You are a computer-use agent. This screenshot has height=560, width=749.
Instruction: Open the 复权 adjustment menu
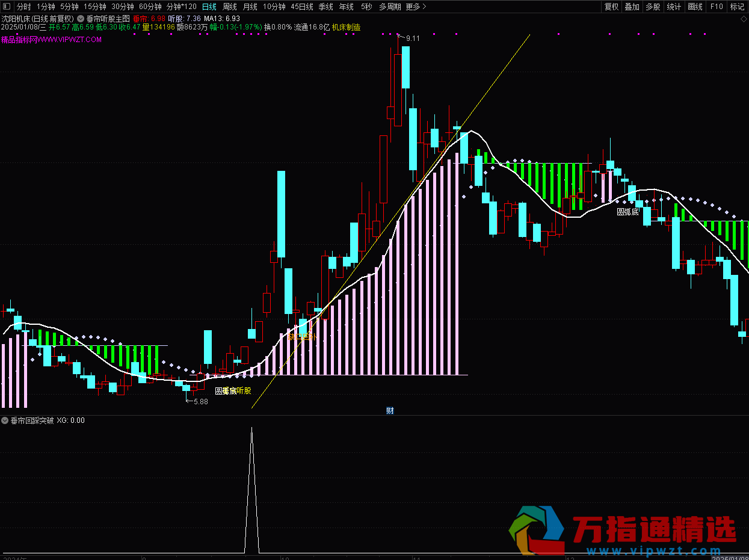612,7
